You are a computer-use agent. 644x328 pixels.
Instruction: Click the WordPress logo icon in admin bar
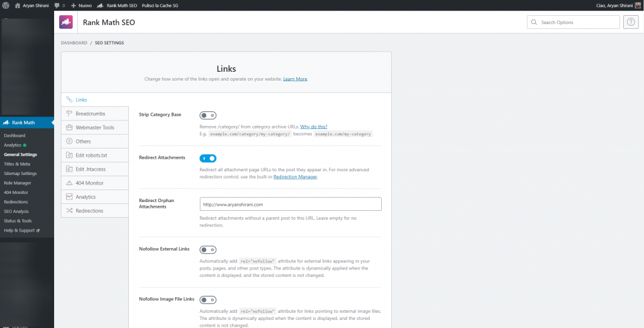(6, 5)
